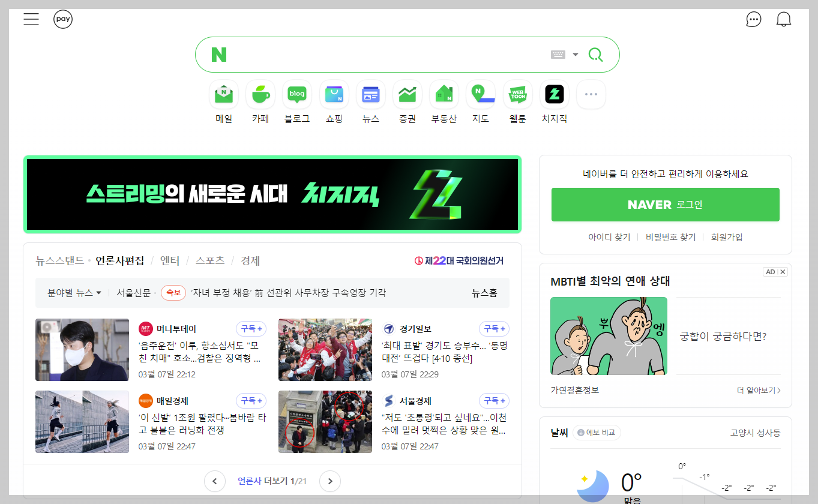Click the 고양시 성사동 location link
This screenshot has width=818, height=504.
click(x=756, y=433)
